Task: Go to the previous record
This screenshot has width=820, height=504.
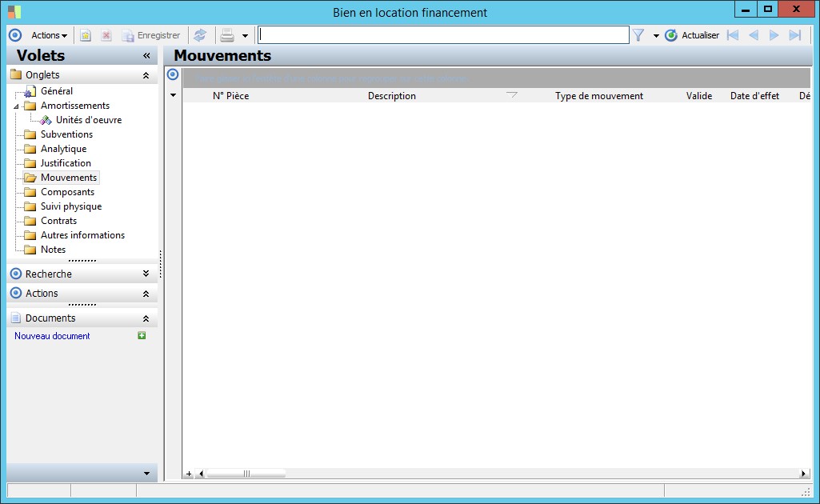Action: 754,35
